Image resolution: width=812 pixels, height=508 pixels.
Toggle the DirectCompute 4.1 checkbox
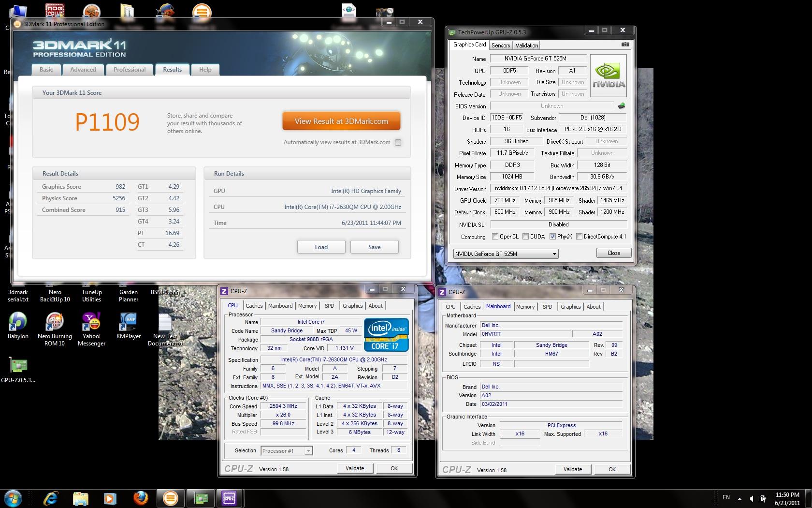pos(579,237)
